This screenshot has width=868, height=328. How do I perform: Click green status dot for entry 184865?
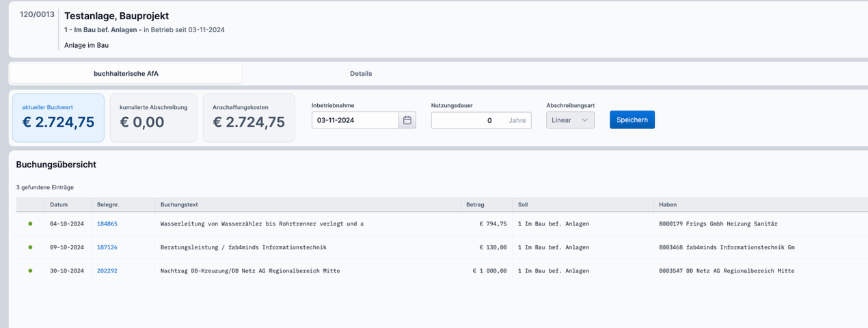30,223
